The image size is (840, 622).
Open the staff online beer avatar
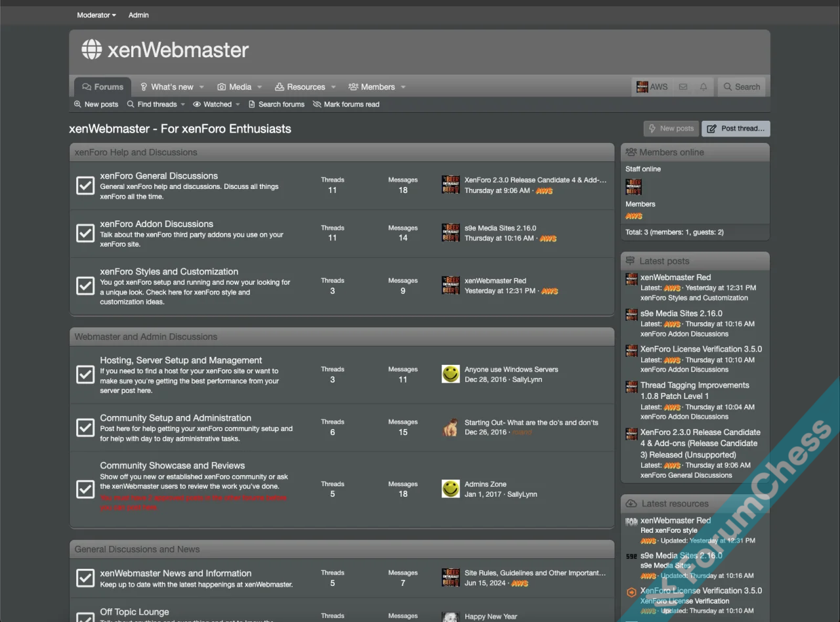(633, 187)
